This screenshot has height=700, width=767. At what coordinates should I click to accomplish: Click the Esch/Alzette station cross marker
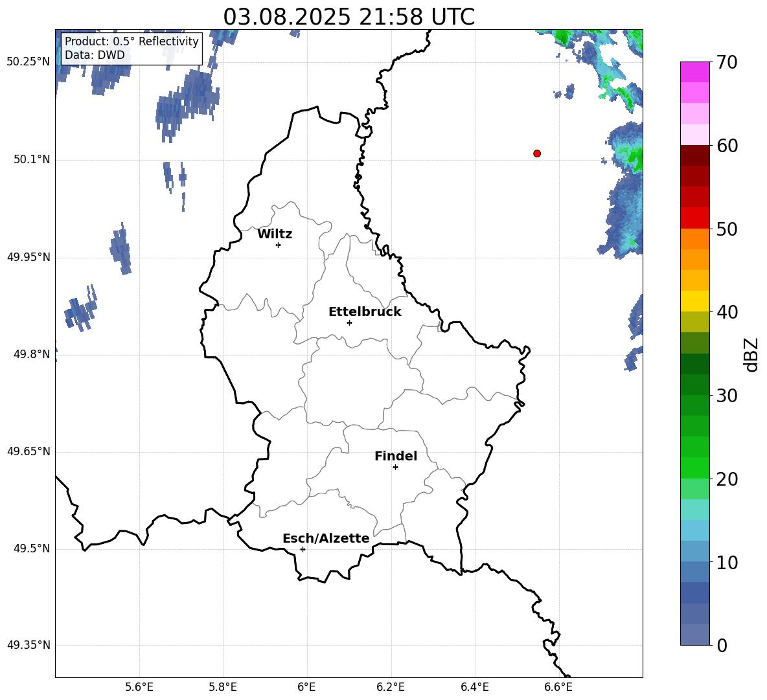[x=303, y=549]
